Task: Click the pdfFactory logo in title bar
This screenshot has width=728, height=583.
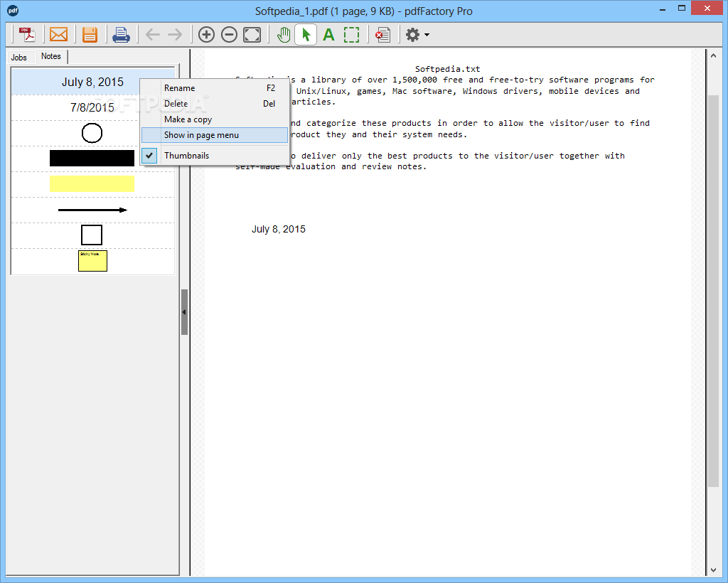Action: coord(13,10)
